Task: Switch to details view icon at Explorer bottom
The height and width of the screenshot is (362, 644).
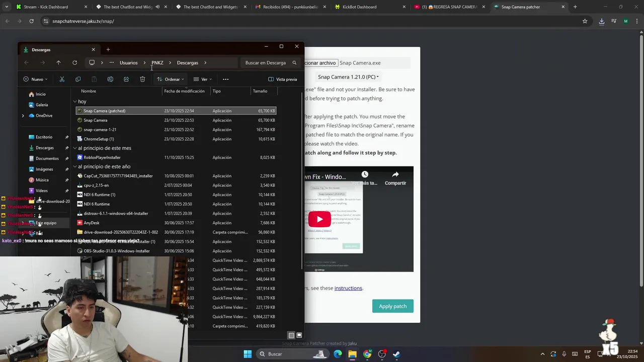Action: [x=291, y=335]
